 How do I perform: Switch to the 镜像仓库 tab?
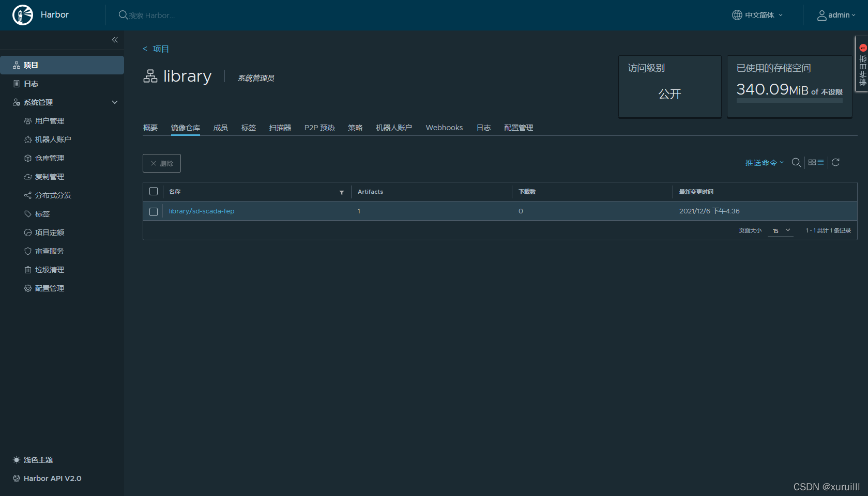186,128
